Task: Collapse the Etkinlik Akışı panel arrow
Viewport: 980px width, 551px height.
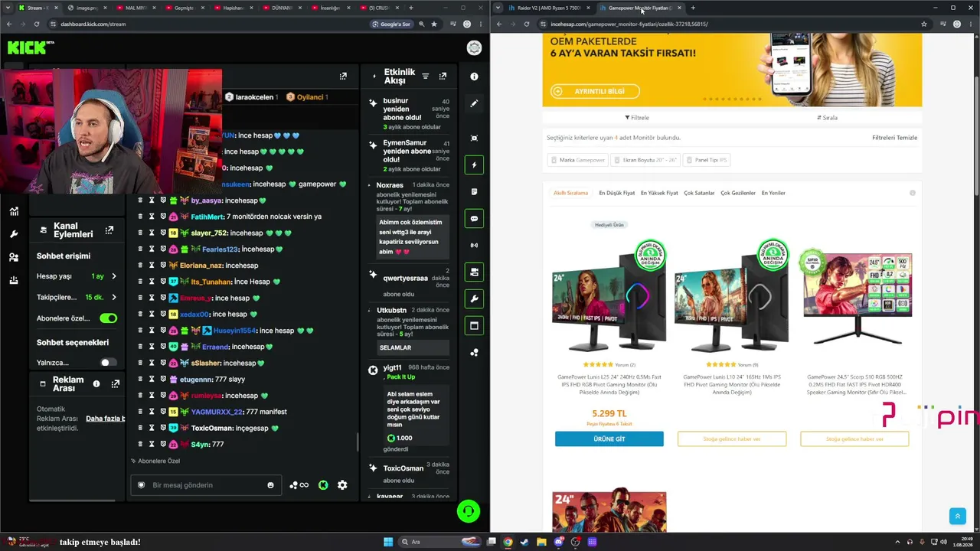Action: click(x=374, y=77)
